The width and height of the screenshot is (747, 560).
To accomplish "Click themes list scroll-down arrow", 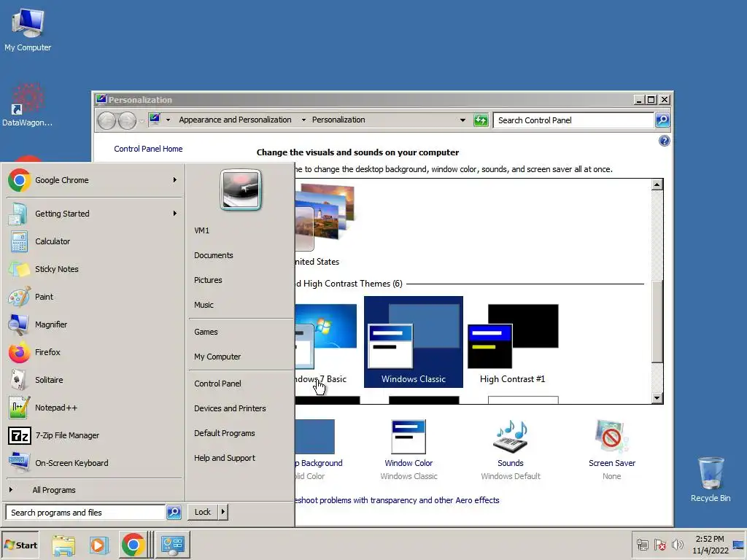I will [657, 398].
